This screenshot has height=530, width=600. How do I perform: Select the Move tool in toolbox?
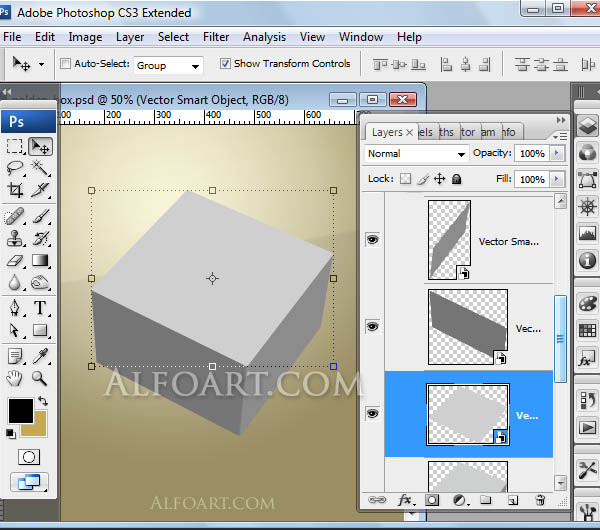tap(40, 147)
